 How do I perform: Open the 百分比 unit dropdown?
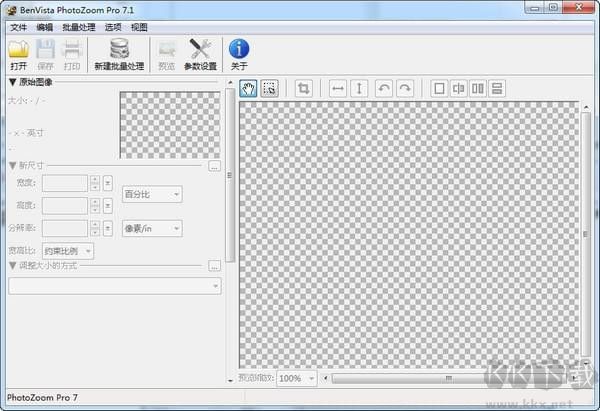[152, 194]
